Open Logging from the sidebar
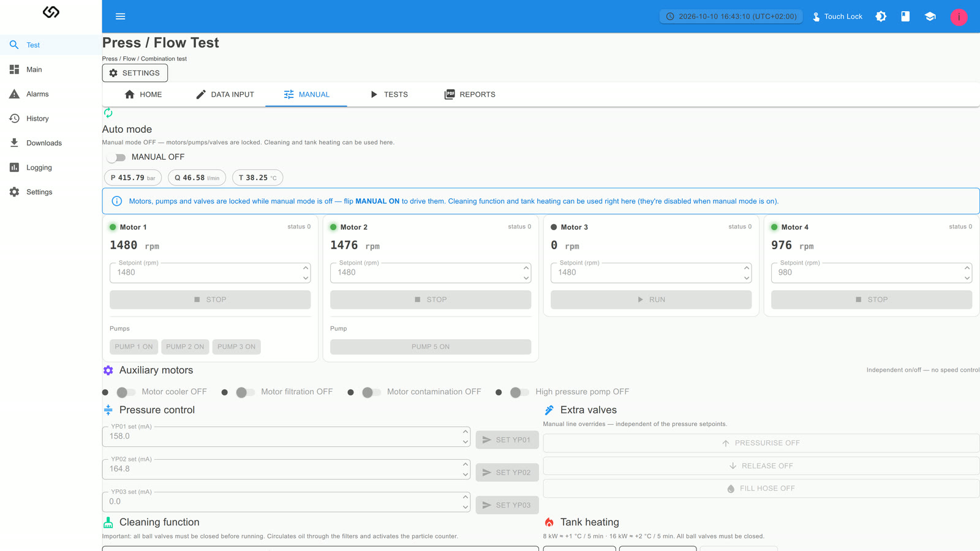Image resolution: width=980 pixels, height=551 pixels. (51, 167)
